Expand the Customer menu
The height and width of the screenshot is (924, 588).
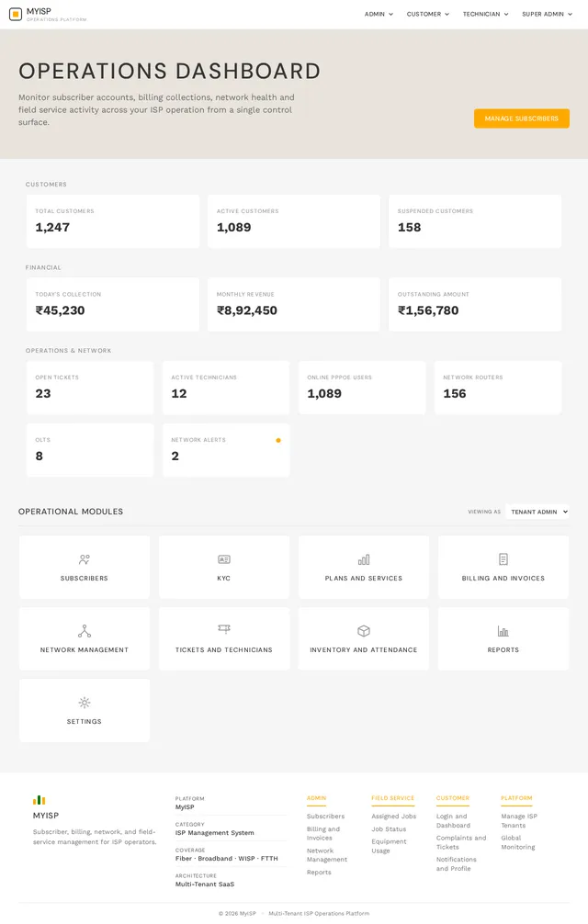coord(428,14)
